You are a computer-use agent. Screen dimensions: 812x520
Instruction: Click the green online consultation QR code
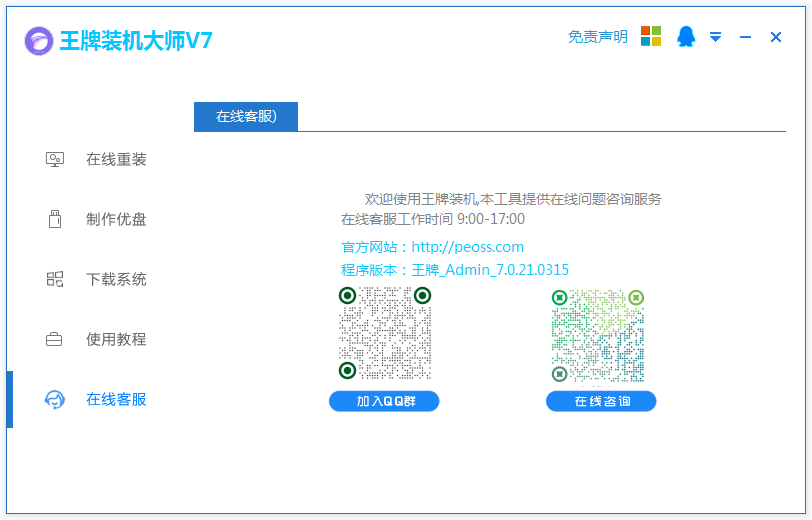[598, 336]
